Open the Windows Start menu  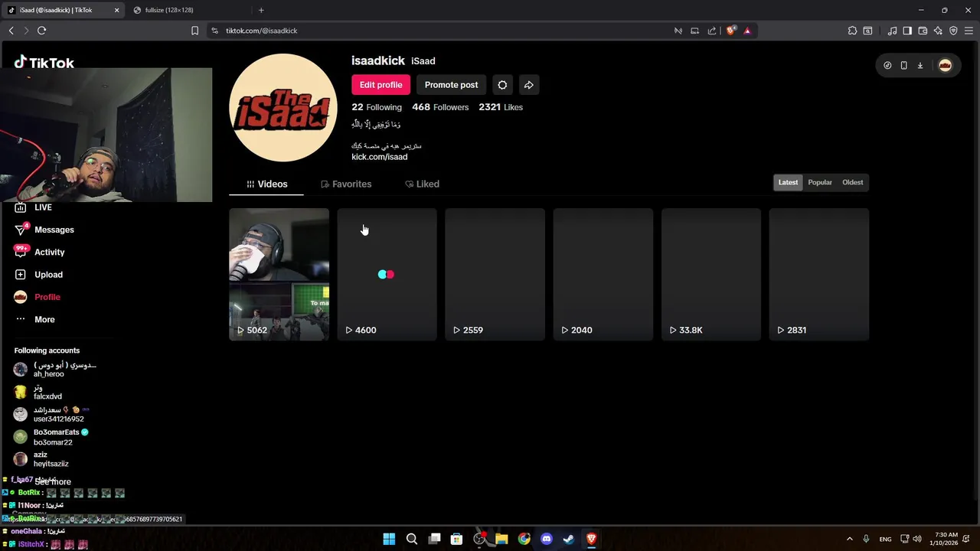(x=389, y=539)
